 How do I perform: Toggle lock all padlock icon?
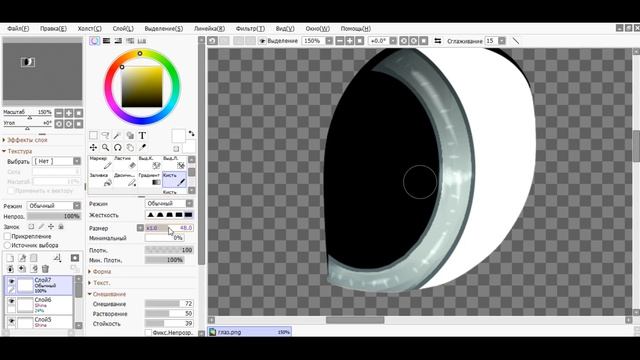pyautogui.click(x=61, y=227)
